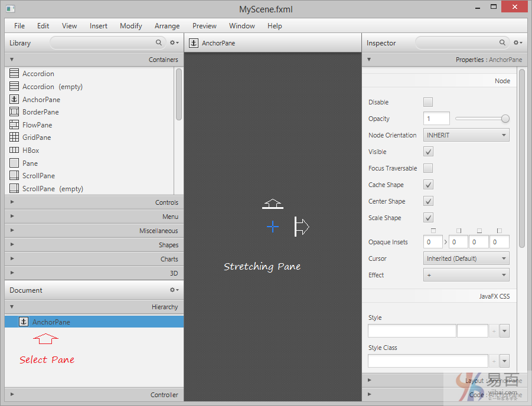This screenshot has width=532, height=406.
Task: Click the Style text input field
Action: [412, 331]
